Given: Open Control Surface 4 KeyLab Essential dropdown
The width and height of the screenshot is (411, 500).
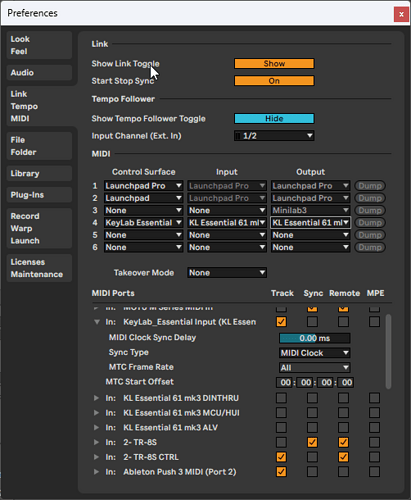Looking at the screenshot, I should click(x=144, y=223).
